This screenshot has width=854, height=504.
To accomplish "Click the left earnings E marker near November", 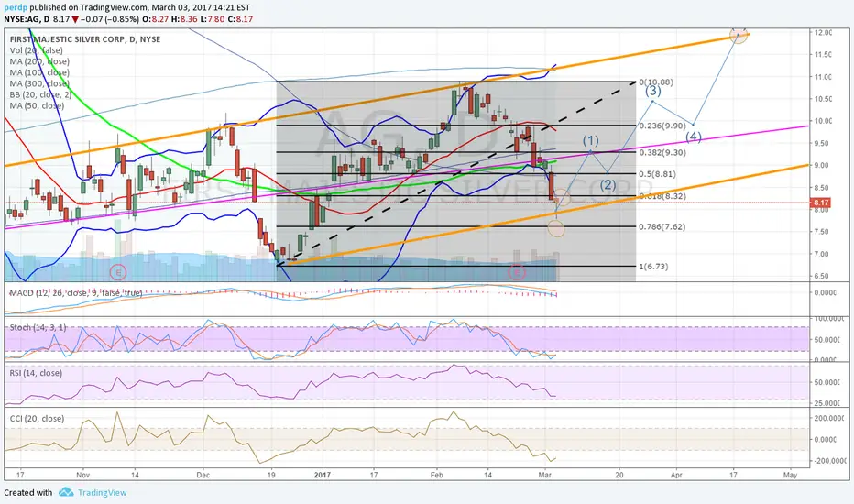I will point(117,272).
